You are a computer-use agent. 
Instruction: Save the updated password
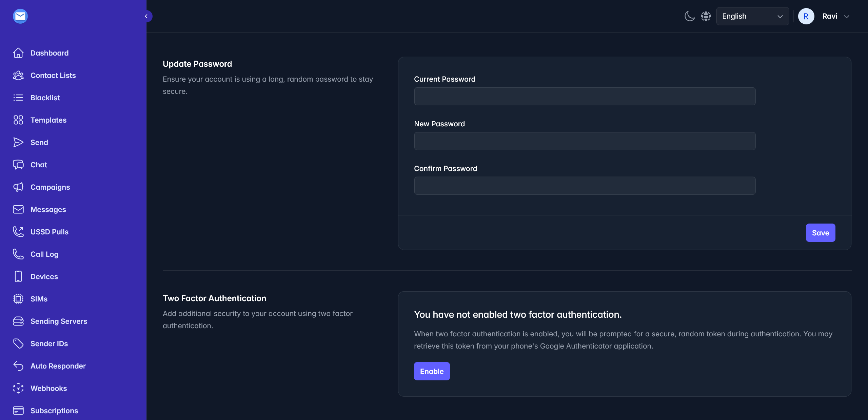(x=821, y=233)
